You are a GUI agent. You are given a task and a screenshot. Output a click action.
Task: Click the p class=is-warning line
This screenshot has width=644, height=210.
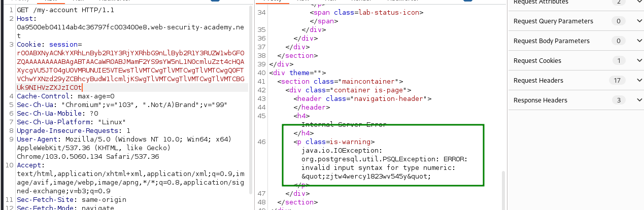coord(334,142)
